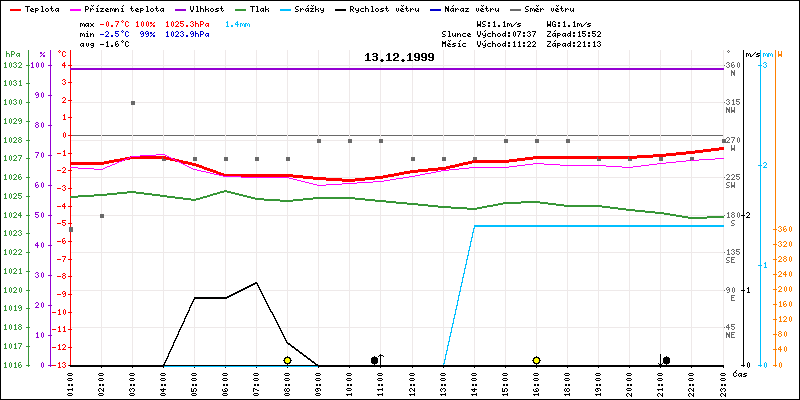Click the red Teplota legend line
Screen dimensions: 800x400
(11, 8)
